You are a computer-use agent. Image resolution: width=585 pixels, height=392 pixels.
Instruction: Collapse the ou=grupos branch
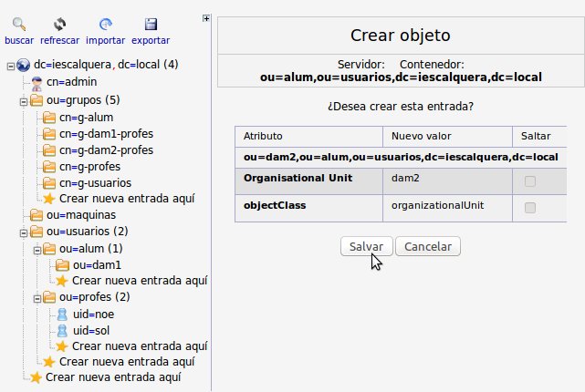click(24, 102)
